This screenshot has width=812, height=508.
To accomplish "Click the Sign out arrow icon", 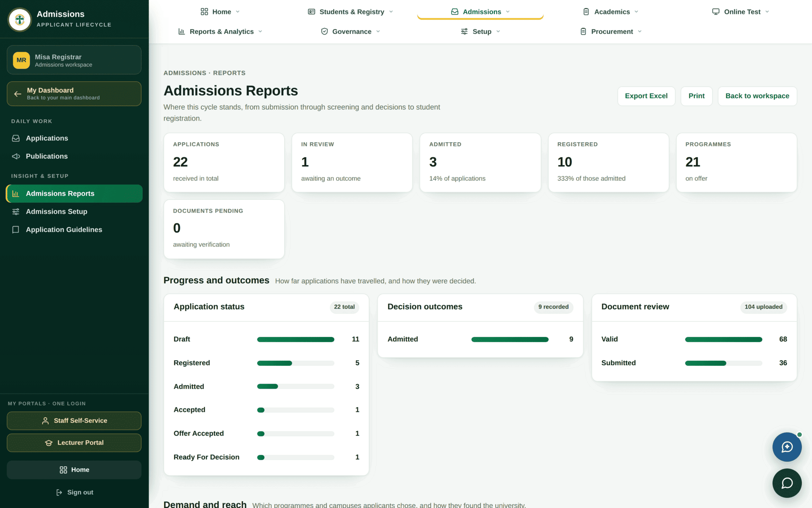I will pyautogui.click(x=59, y=492).
